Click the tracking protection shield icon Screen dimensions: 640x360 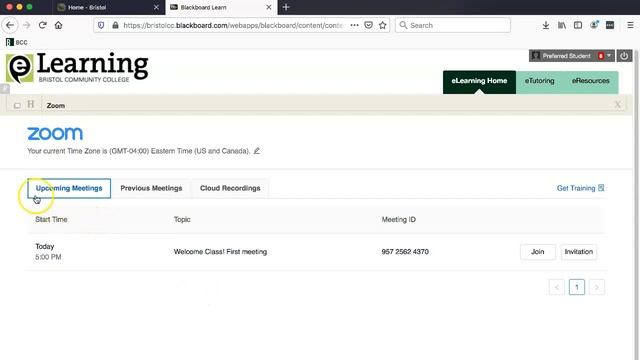pyautogui.click(x=101, y=25)
